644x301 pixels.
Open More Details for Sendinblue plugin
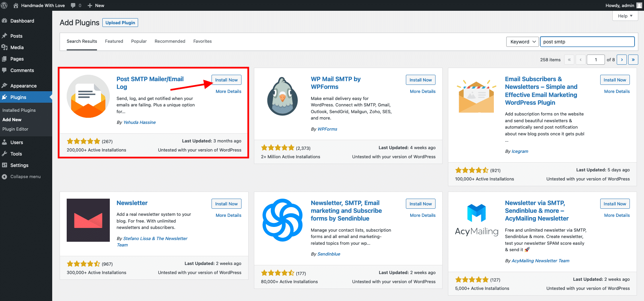pos(423,215)
